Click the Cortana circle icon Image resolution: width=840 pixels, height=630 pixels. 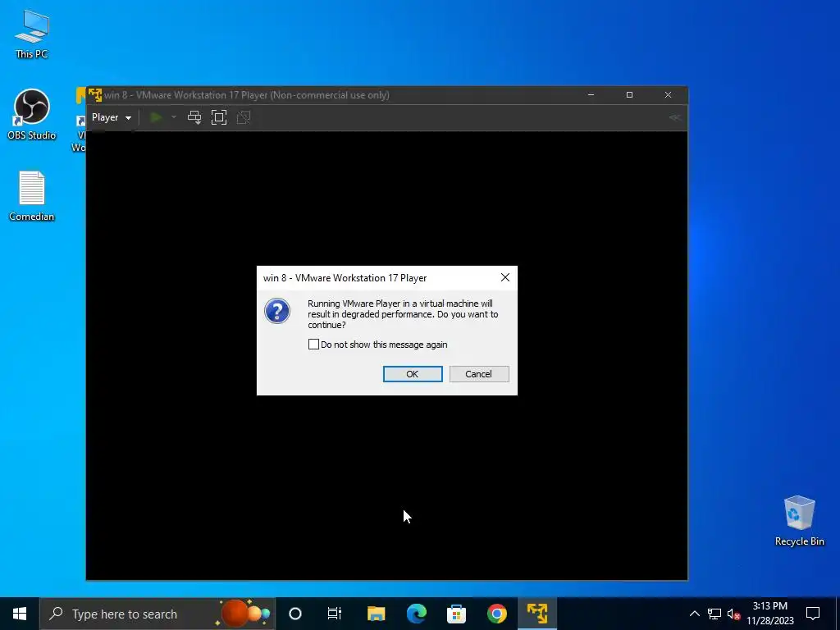pos(295,614)
